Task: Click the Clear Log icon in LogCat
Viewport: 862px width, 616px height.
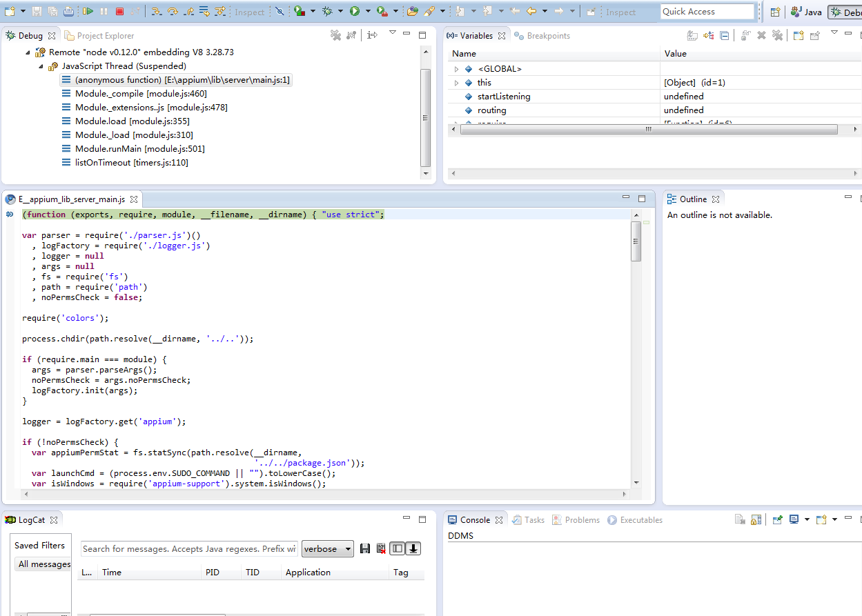Action: (381, 548)
